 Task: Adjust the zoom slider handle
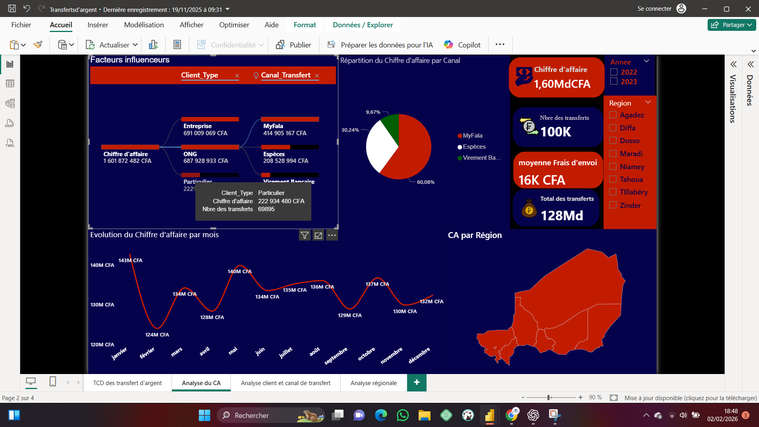click(x=549, y=397)
